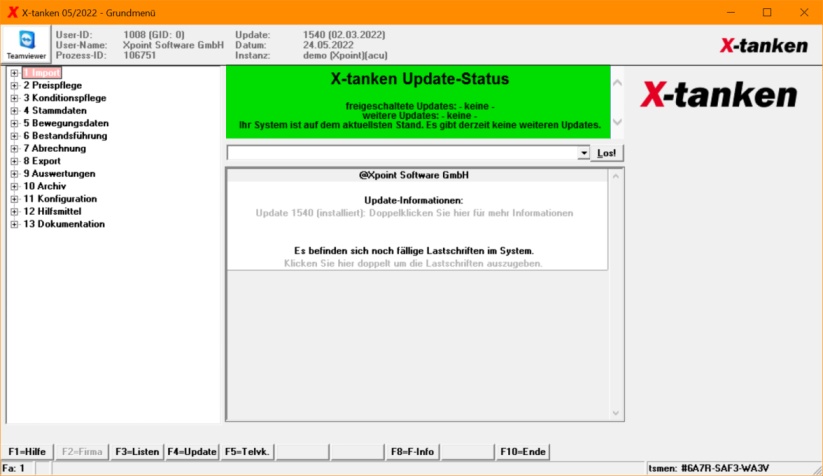The image size is (823, 476).
Task: Launch Teamviewer from the header icon
Action: tap(26, 44)
